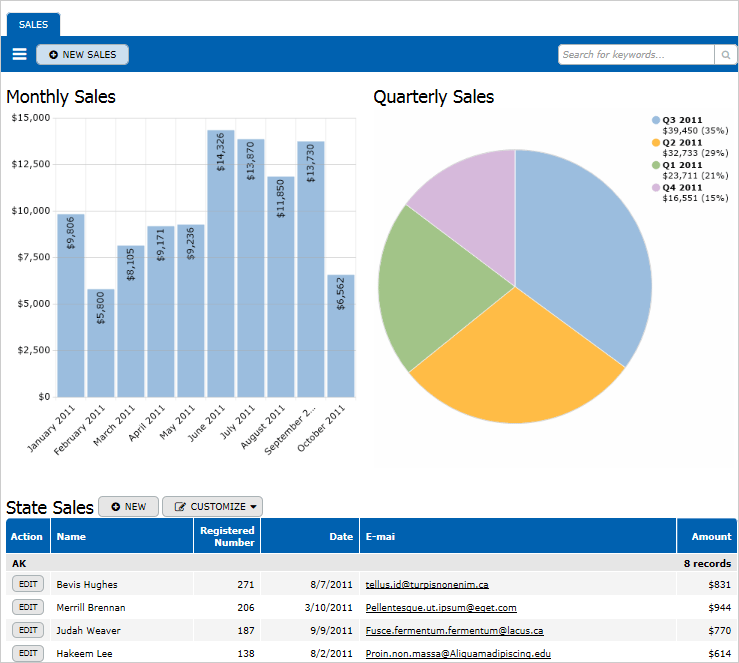Click EDIT for Bevis Hughes
Image resolution: width=739 pixels, height=663 pixels.
tap(28, 584)
